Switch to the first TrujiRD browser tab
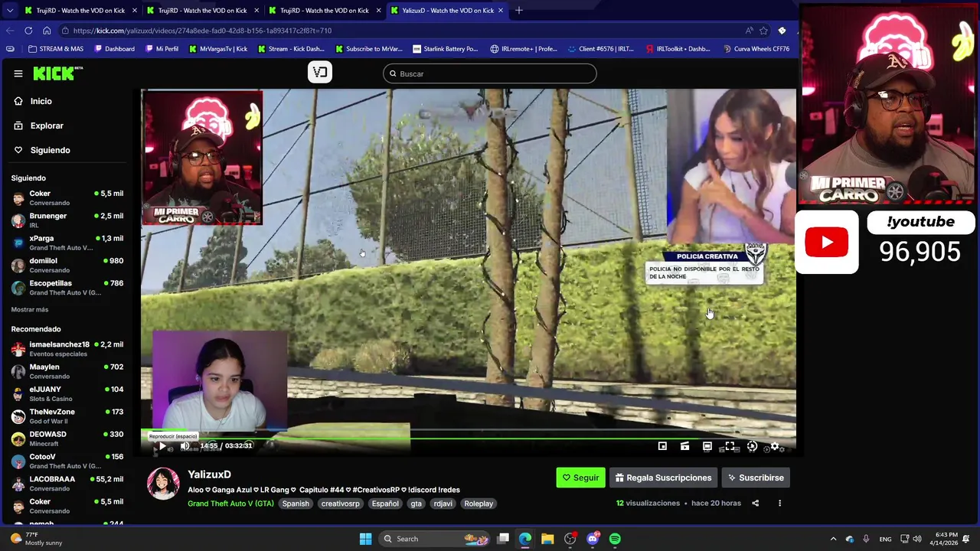Screen dimensions: 980x551 coord(80,11)
